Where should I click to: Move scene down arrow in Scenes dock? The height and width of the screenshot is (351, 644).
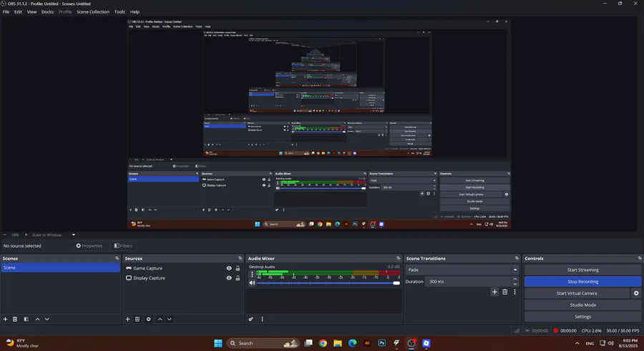(x=47, y=319)
